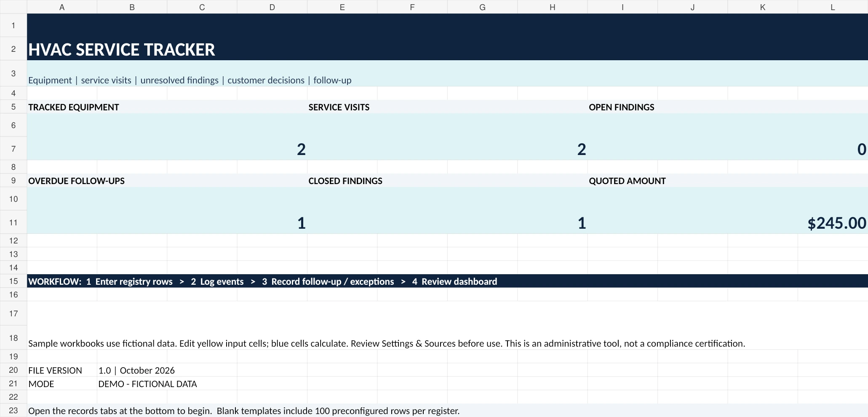Select column L header
This screenshot has width=868, height=417.
833,7
